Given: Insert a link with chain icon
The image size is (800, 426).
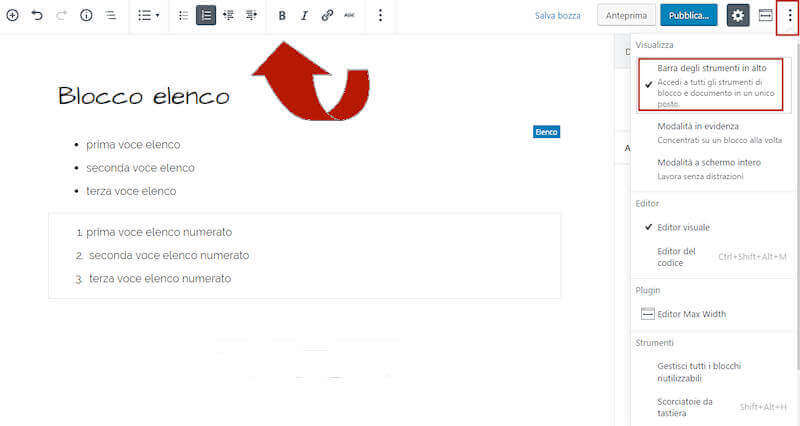Looking at the screenshot, I should pos(327,16).
